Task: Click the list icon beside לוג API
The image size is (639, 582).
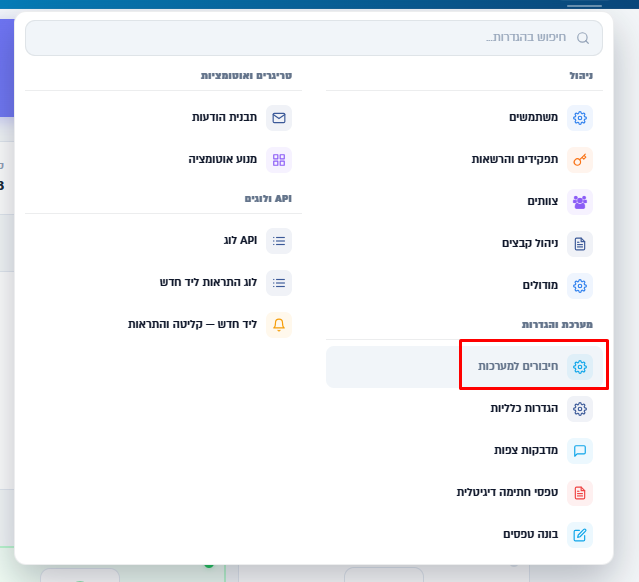Action: tap(279, 241)
